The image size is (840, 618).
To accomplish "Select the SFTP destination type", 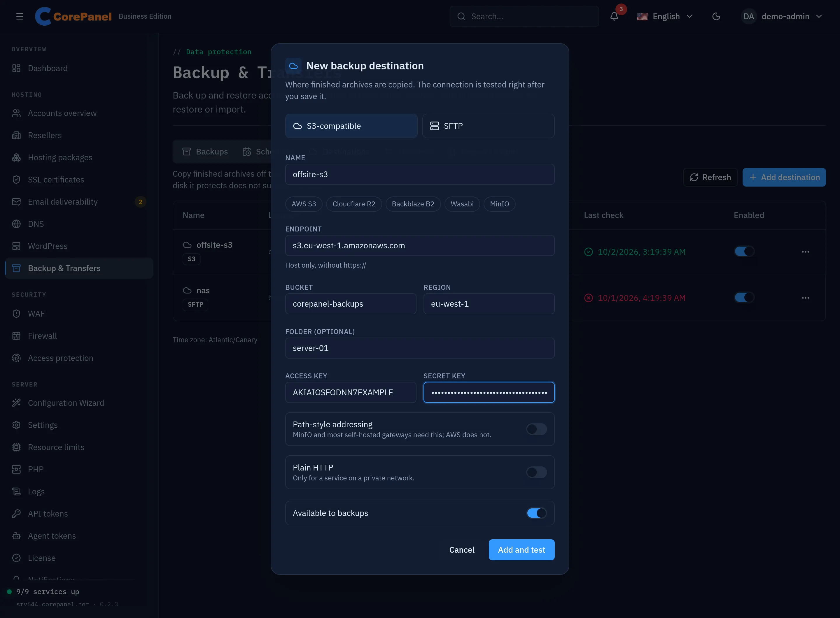I will [488, 126].
